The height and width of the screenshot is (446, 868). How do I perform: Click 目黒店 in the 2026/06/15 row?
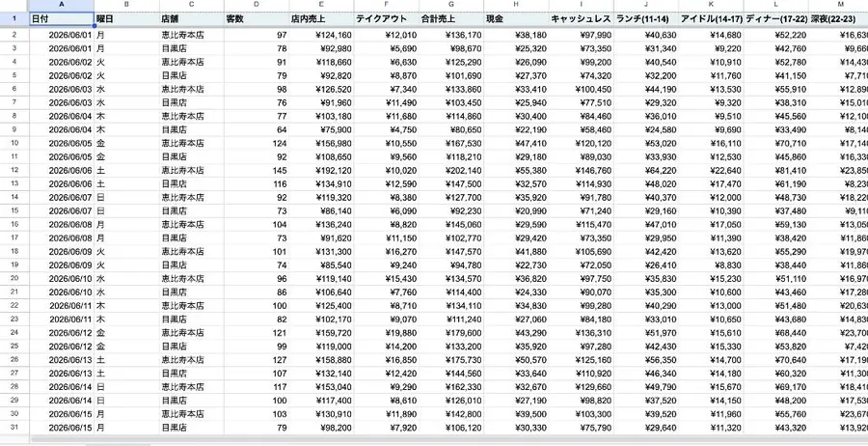pyautogui.click(x=192, y=427)
